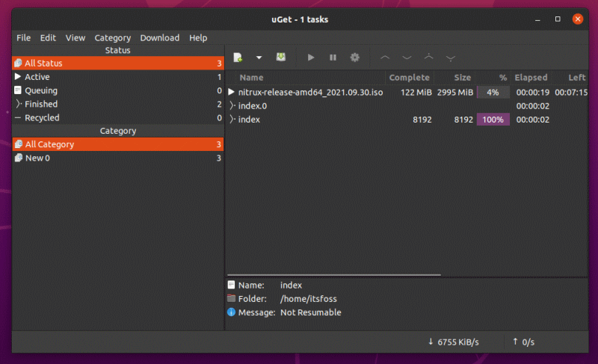598x364 pixels.
Task: Click the finished icon beside index.0
Action: [x=232, y=105]
